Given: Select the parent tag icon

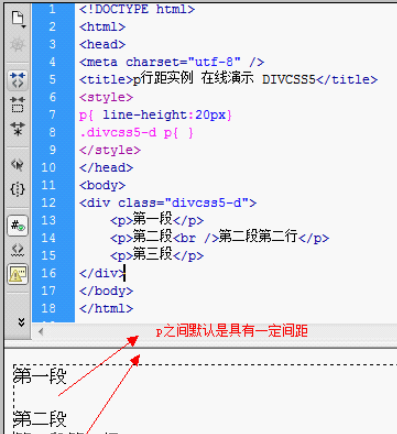Looking at the screenshot, I should (18, 165).
